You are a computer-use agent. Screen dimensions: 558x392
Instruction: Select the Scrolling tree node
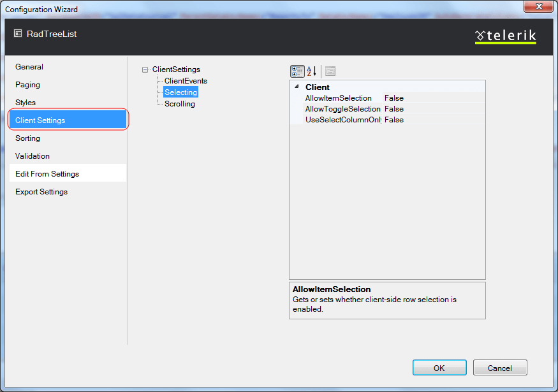[x=180, y=104]
